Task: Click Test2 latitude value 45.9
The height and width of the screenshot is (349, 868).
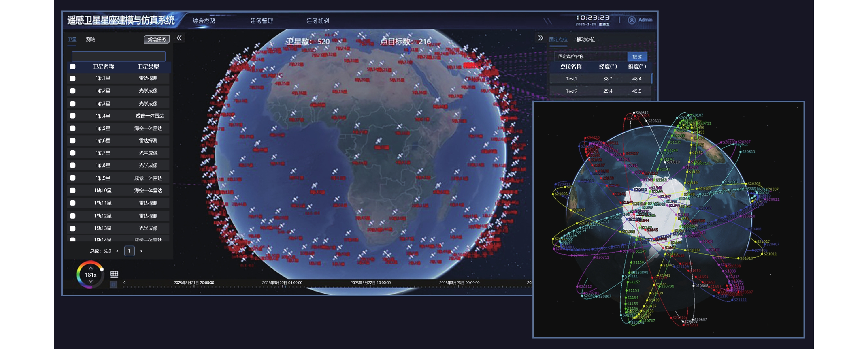Action: 637,91
